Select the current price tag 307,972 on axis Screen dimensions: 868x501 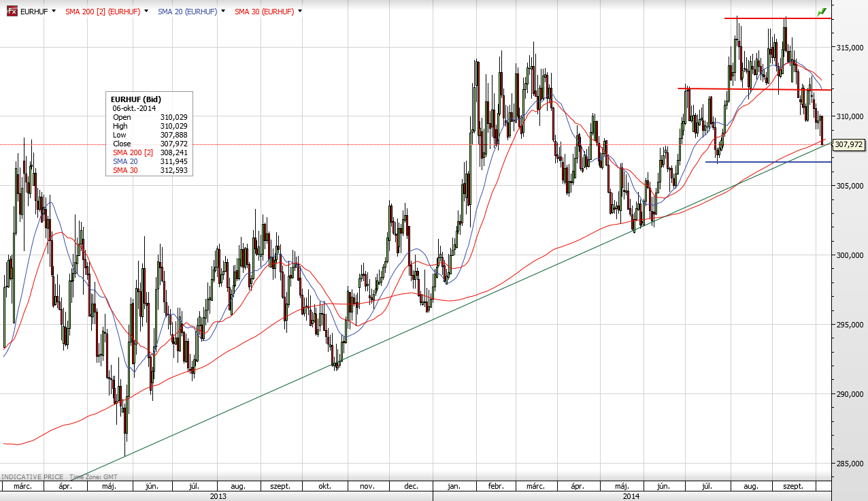pyautogui.click(x=849, y=144)
